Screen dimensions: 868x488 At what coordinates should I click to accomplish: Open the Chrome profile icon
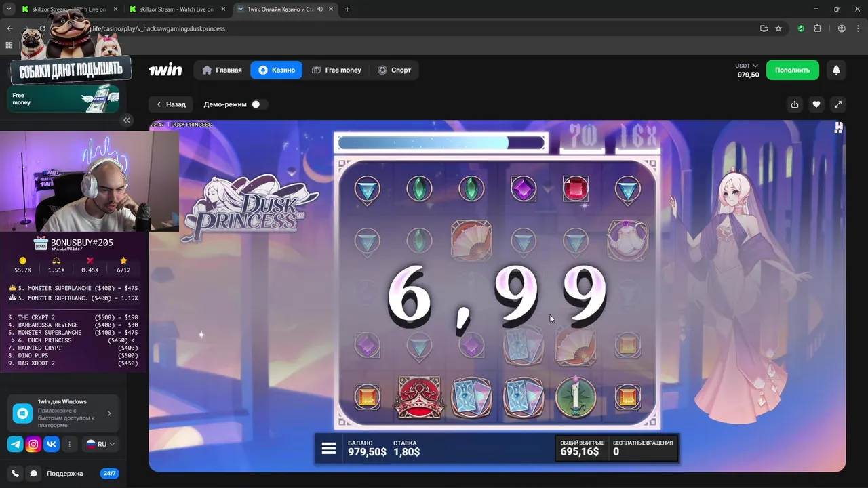[x=842, y=28]
